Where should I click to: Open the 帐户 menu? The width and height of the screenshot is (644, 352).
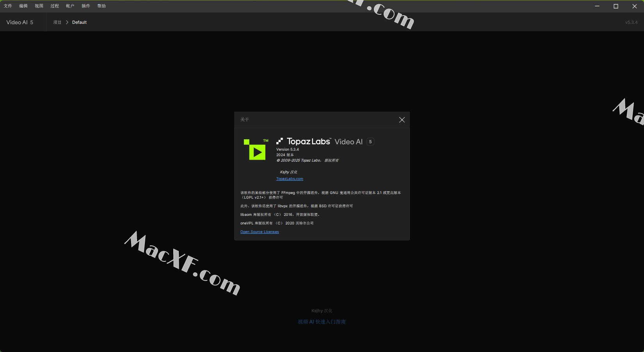tap(70, 6)
